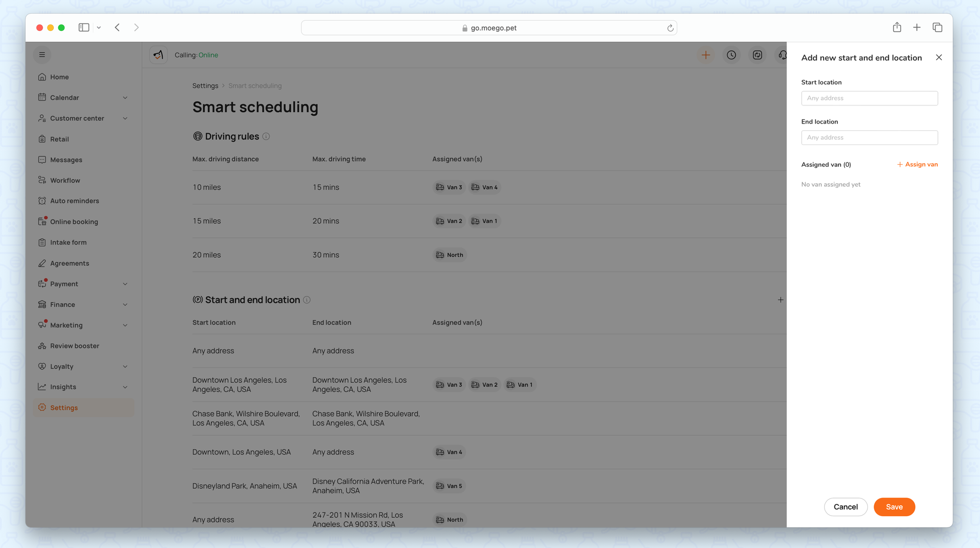Click info icon next to Driving rules
980x548 pixels.
[266, 136]
